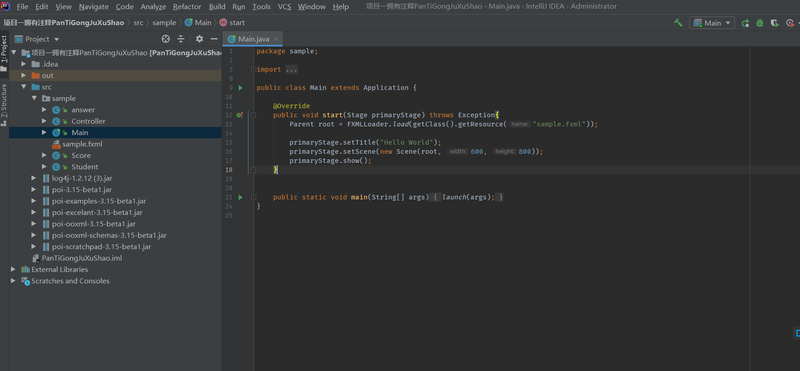Select sample.fxml file in tree
The width and height of the screenshot is (800, 371).
coord(82,144)
